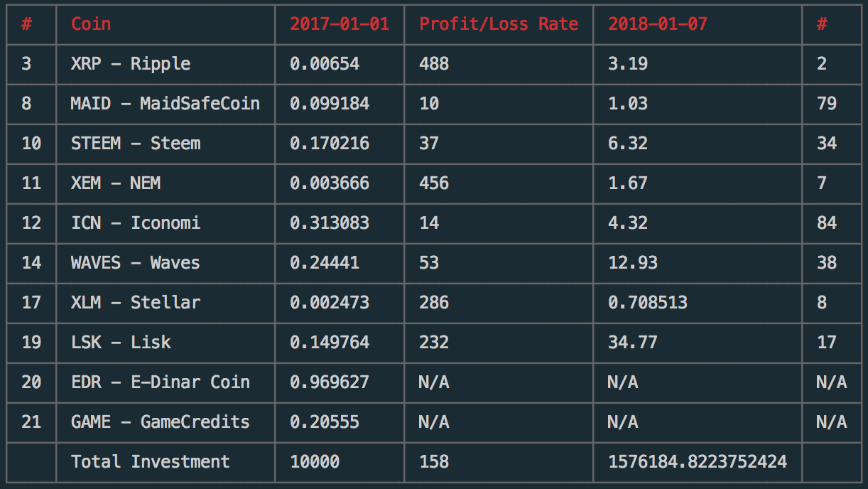
Task: Select the 12.93 price cell
Action: coord(633,263)
